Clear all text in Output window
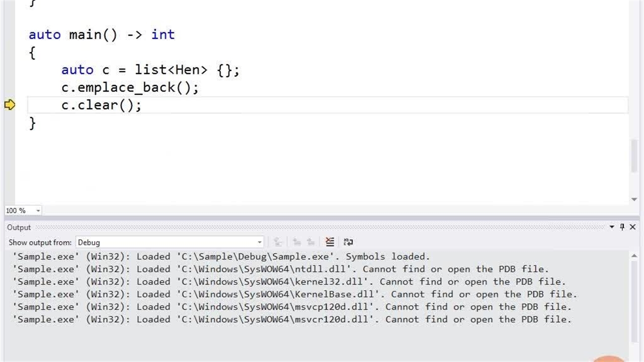 330,242
